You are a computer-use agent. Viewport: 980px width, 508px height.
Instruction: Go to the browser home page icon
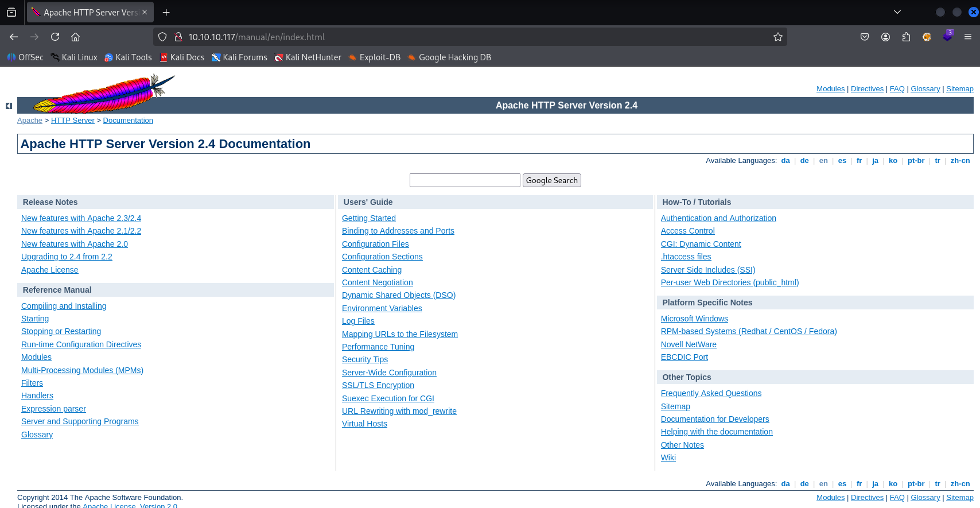pos(75,37)
